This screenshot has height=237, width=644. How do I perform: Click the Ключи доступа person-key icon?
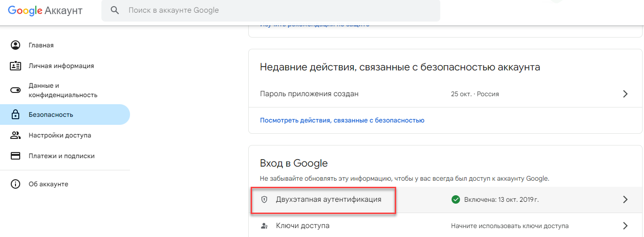pos(264,226)
